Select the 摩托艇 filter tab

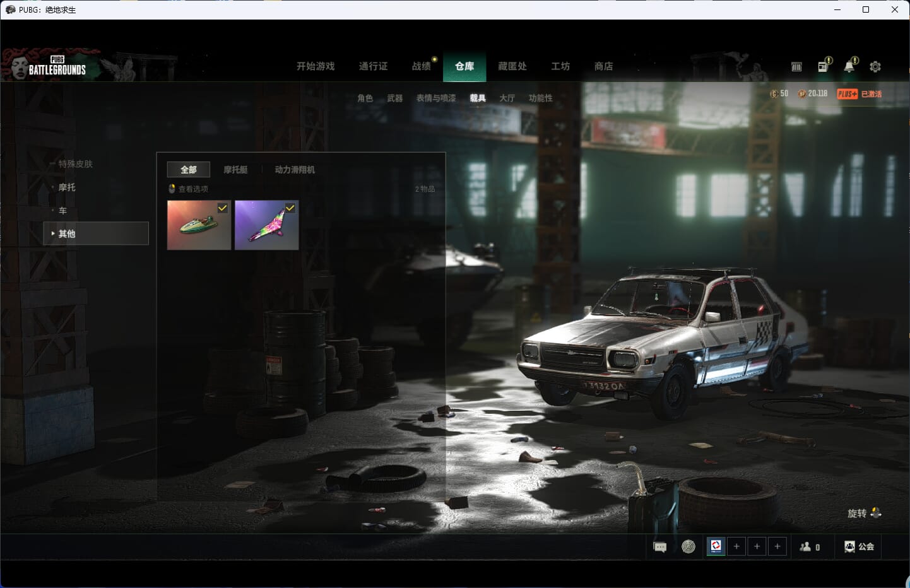(235, 169)
